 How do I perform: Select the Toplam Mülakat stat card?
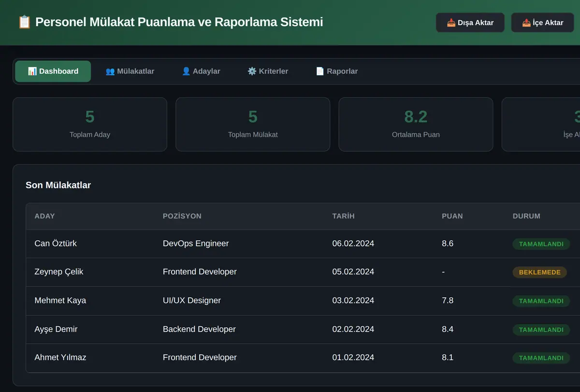[x=253, y=125]
